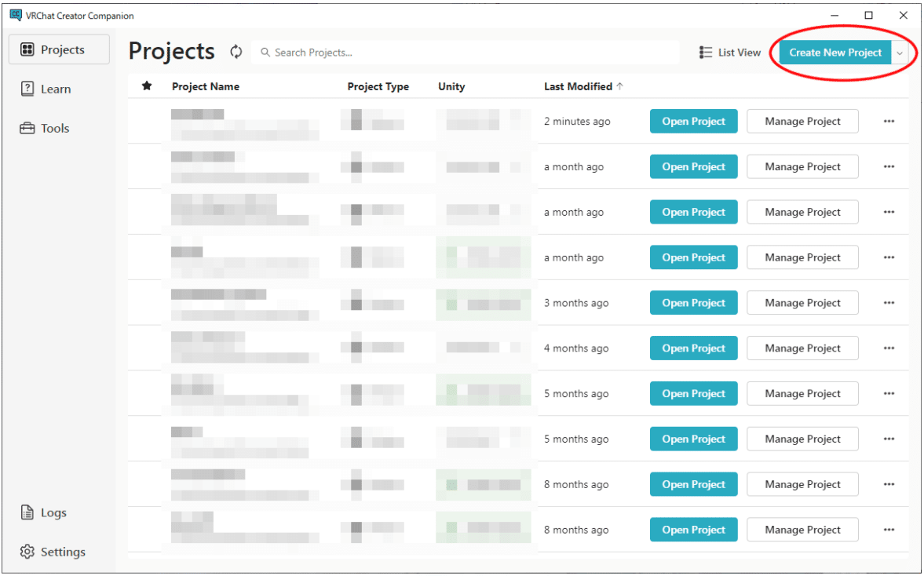924x576 pixels.
Task: Sort by Unity column header
Action: (x=451, y=86)
